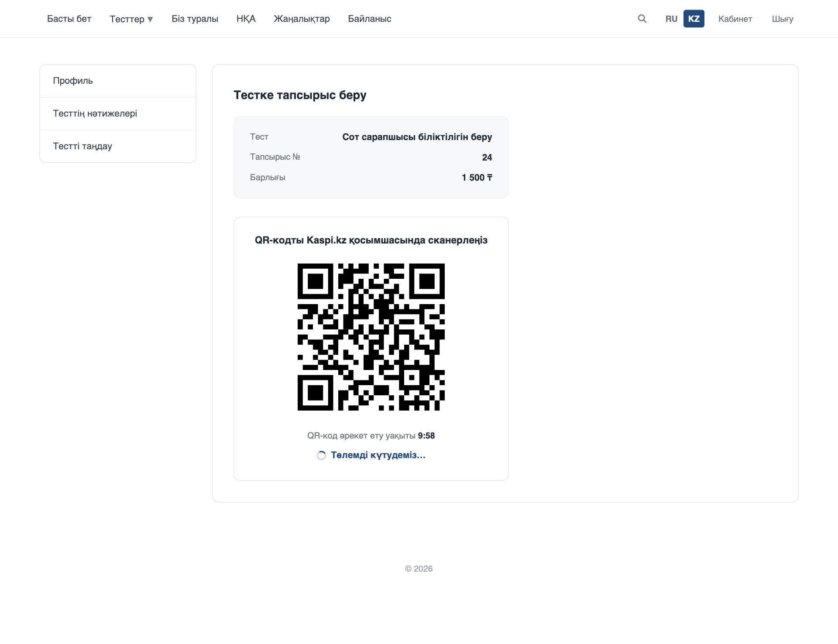
Task: Click the search magnifier icon
Action: [642, 19]
